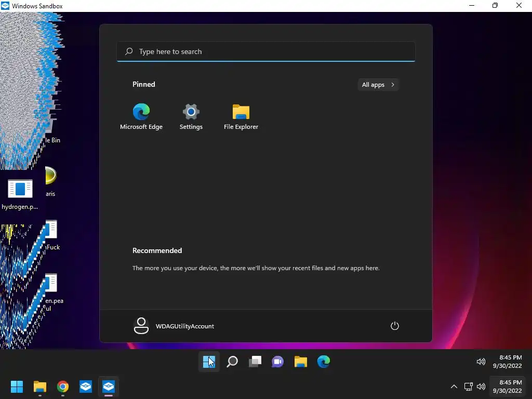Viewport: 532px width, 399px height.
Task: Open host File Explorer taskbar icon
Action: point(39,387)
